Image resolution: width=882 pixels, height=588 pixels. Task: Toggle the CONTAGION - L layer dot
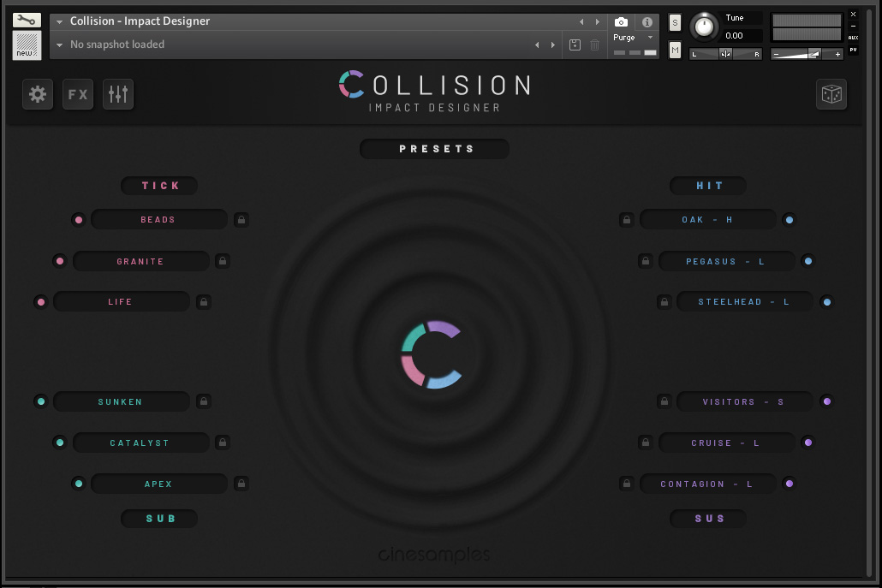790,484
